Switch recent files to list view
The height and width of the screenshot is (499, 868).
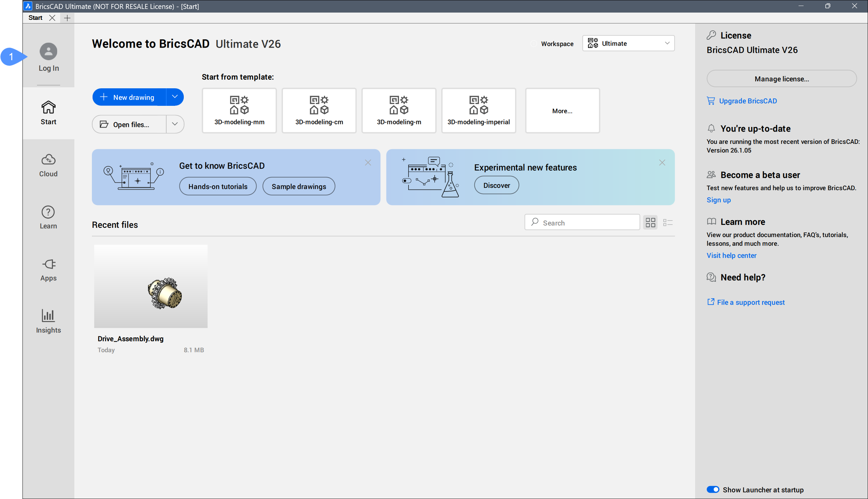click(668, 223)
